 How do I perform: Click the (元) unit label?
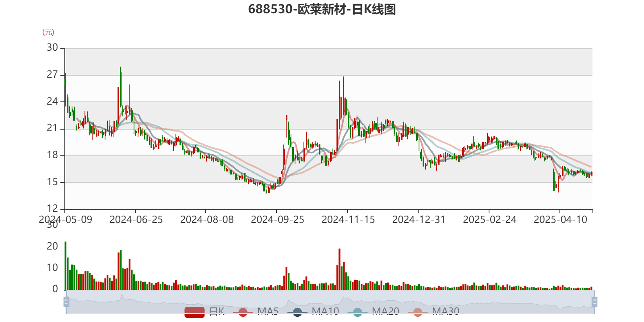48,32
